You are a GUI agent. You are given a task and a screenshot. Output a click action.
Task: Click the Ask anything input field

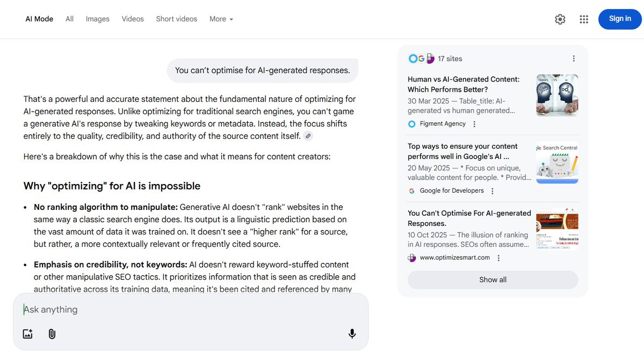point(191,309)
